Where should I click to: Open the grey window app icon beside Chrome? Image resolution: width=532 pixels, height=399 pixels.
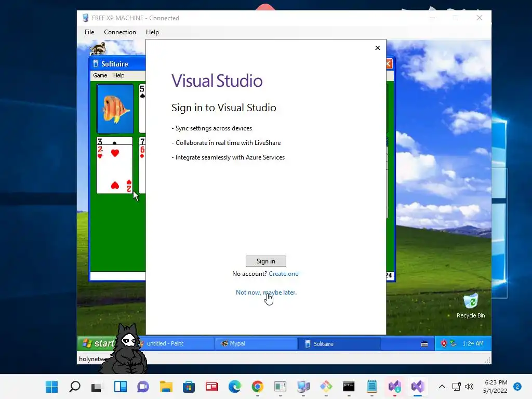(x=280, y=387)
